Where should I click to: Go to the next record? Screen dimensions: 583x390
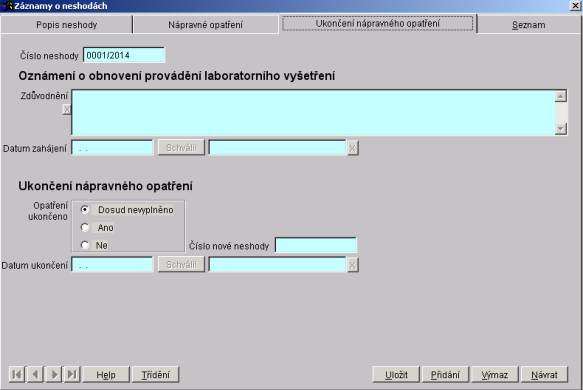54,374
